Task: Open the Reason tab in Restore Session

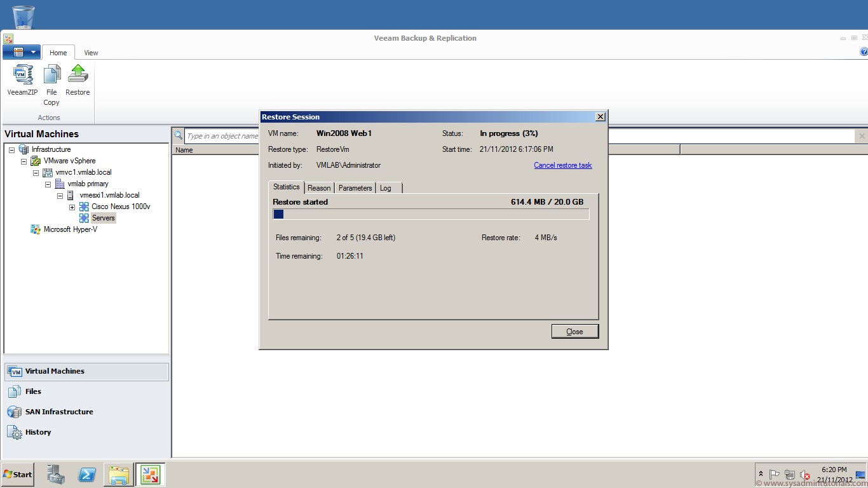Action: pyautogui.click(x=319, y=188)
